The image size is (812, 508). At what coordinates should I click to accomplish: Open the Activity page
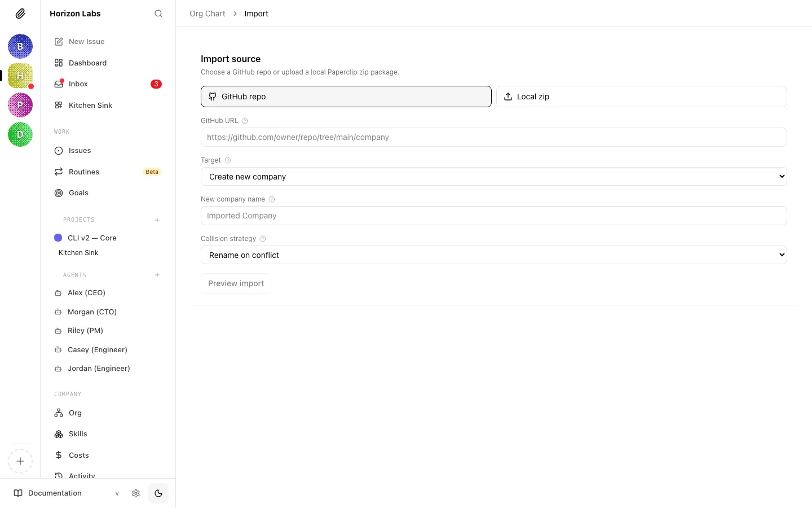click(x=108, y=475)
